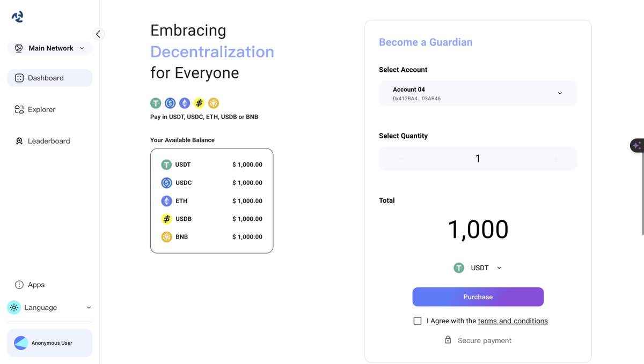Click the USDC icon in the balance list
Viewport: 644px width, 364px height.
(166, 183)
